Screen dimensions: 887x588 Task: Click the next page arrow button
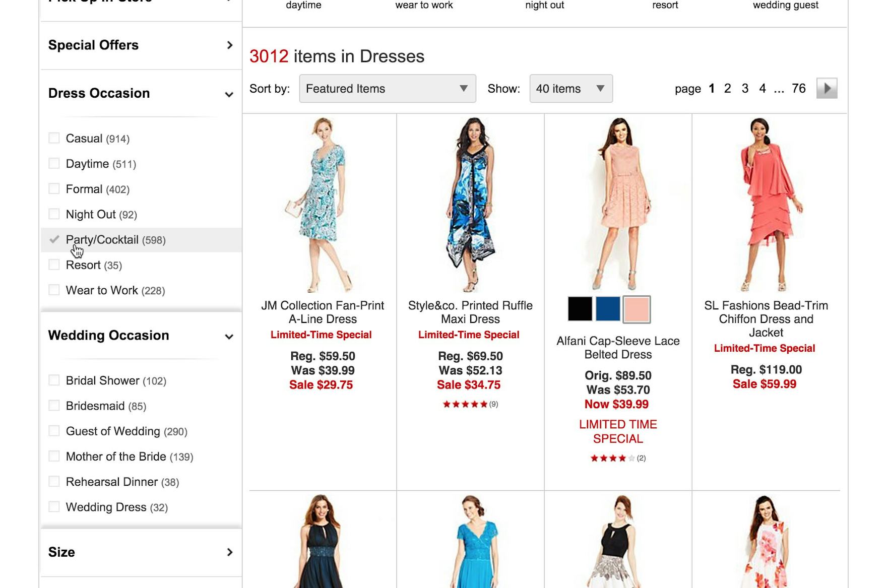827,89
